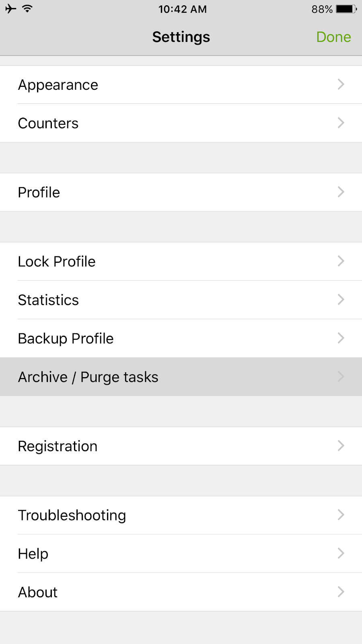Tap the Wi-Fi status icon
The image size is (362, 644).
pyautogui.click(x=27, y=9)
